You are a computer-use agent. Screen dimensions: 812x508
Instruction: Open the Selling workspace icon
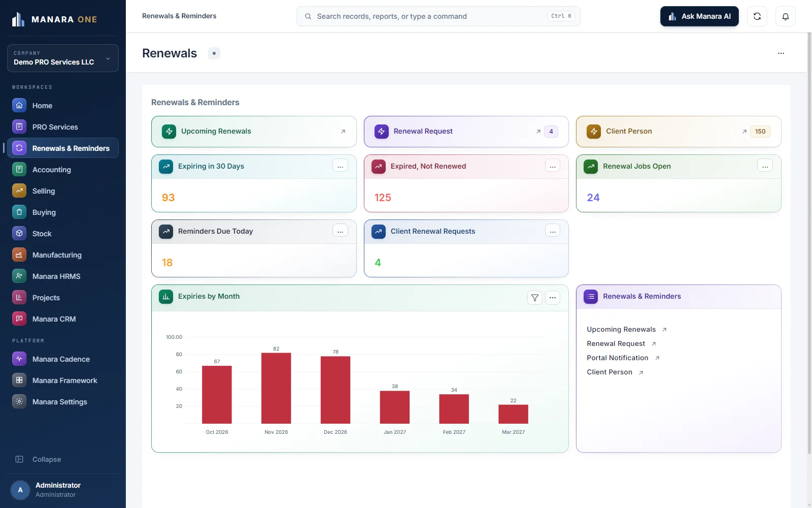pos(19,191)
